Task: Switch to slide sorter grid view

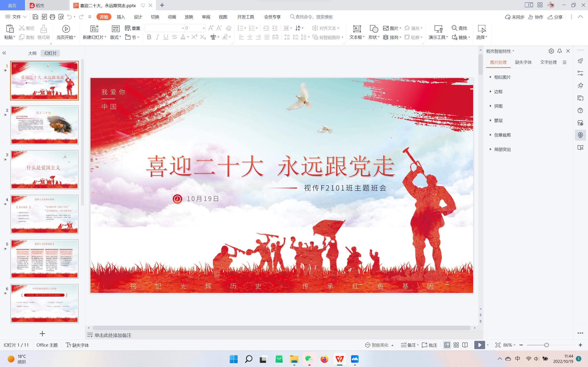Action: coord(456,345)
